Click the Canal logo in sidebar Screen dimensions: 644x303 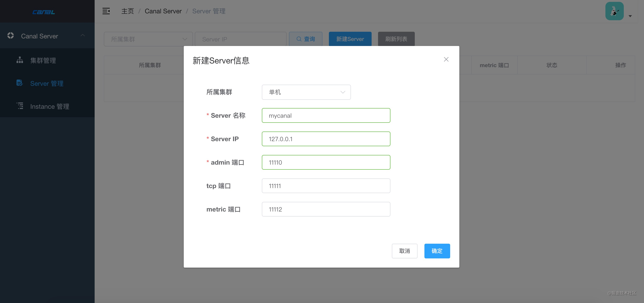pos(44,12)
